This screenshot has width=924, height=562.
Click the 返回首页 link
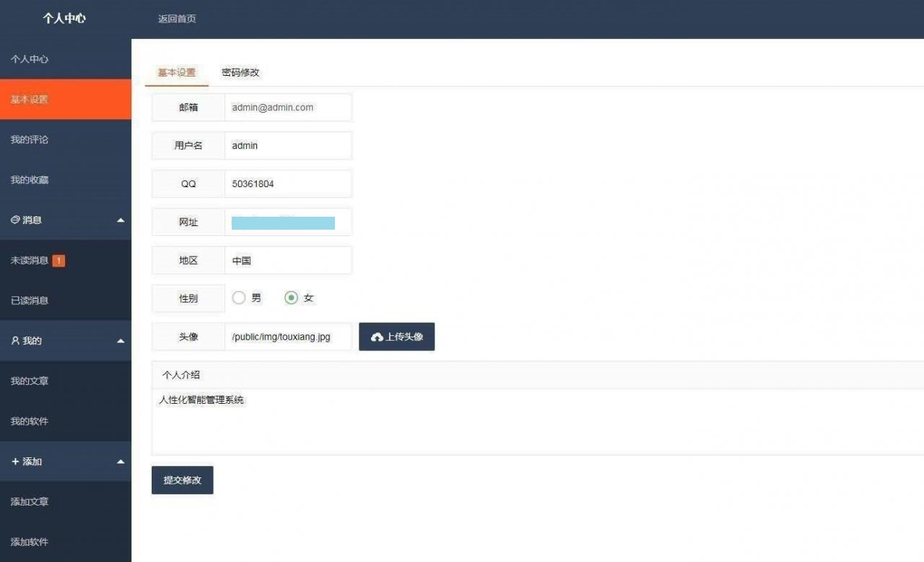(177, 19)
